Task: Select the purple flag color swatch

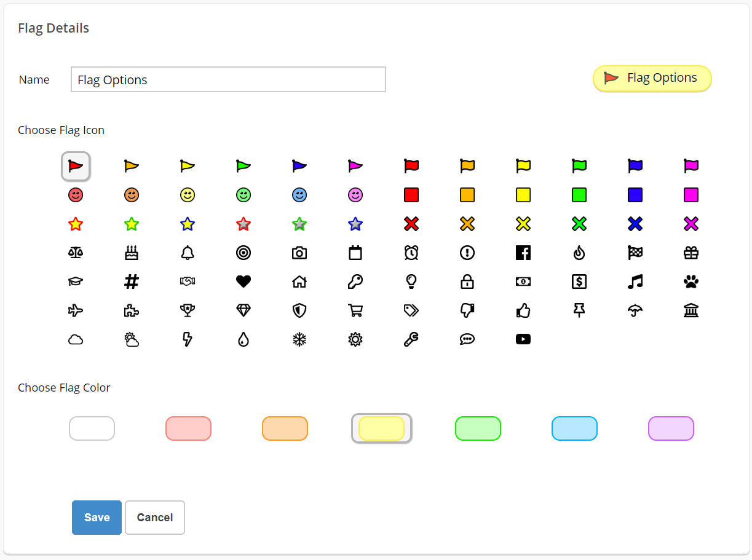Action: tap(671, 428)
